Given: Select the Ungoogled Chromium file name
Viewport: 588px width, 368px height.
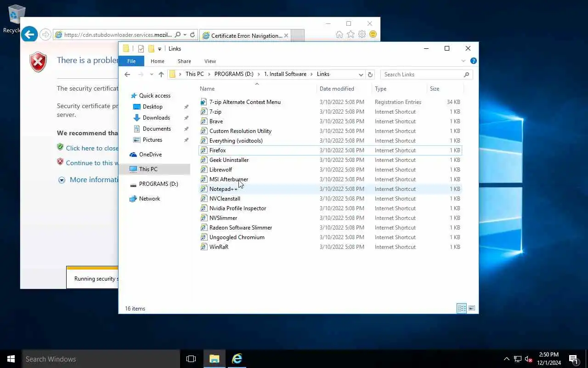Looking at the screenshot, I should tap(237, 237).
